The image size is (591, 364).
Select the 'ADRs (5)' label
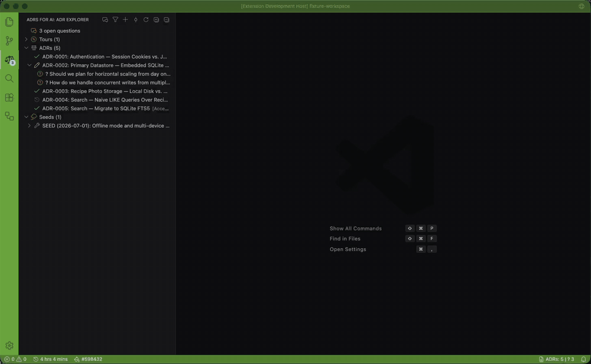50,48
